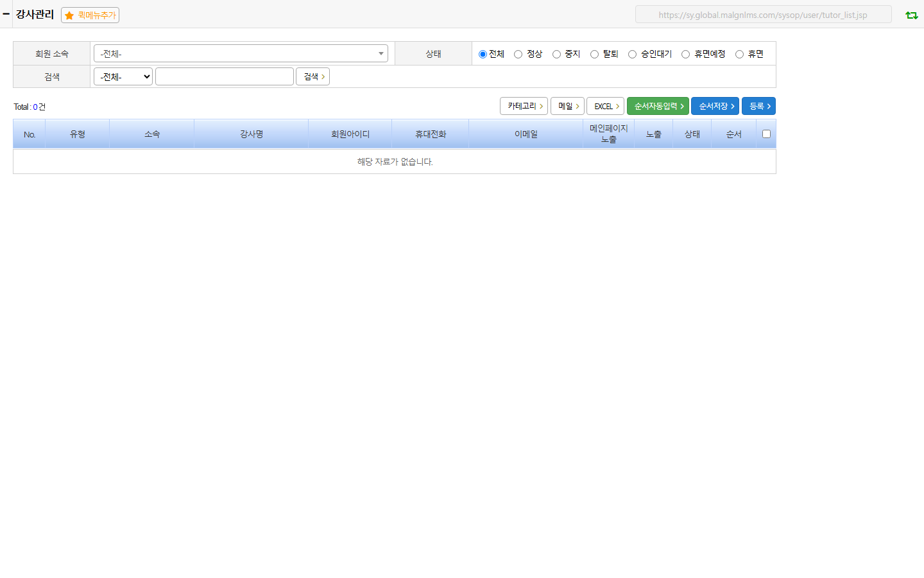Click the 휴대전화 column header

pyautogui.click(x=431, y=134)
